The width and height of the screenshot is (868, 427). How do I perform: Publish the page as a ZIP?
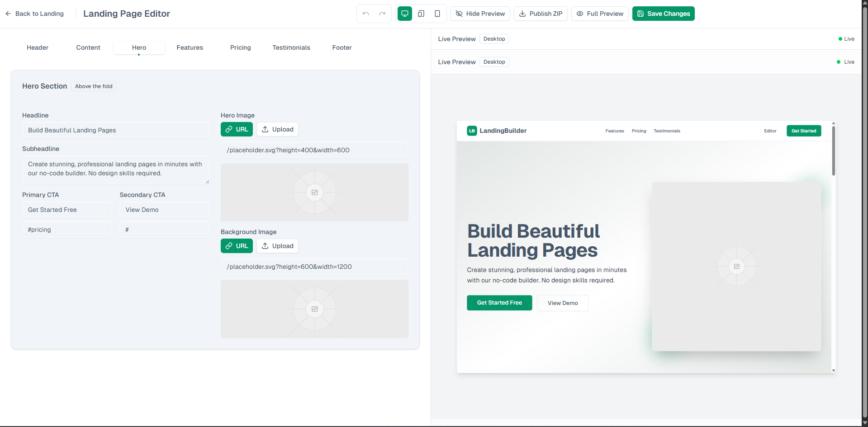tap(540, 14)
